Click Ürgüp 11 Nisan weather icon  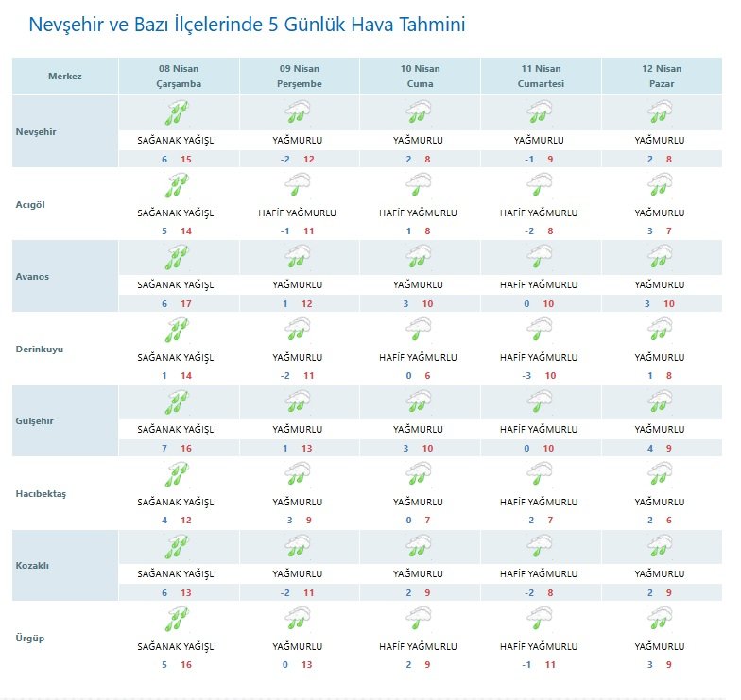(539, 621)
